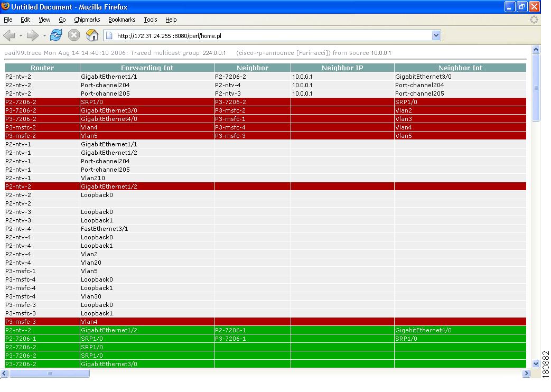Image resolution: width=551 pixels, height=392 pixels.
Task: Minimize the Firefox window
Action: pos(510,6)
